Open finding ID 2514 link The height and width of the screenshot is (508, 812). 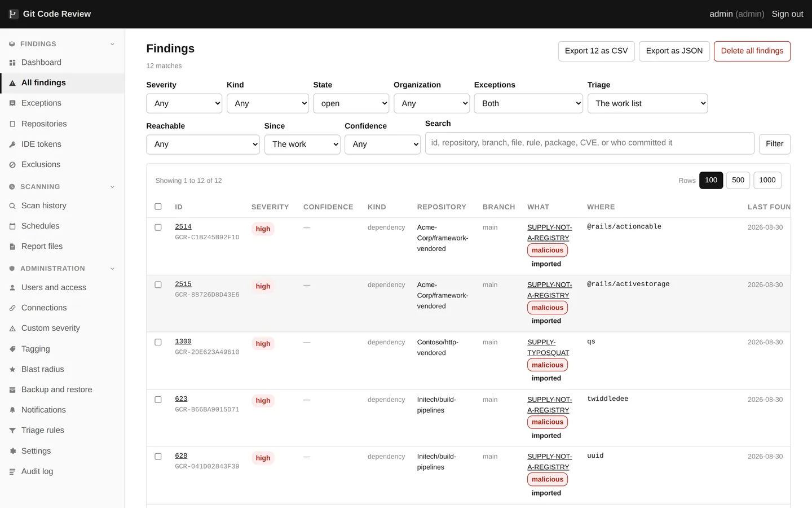[183, 227]
